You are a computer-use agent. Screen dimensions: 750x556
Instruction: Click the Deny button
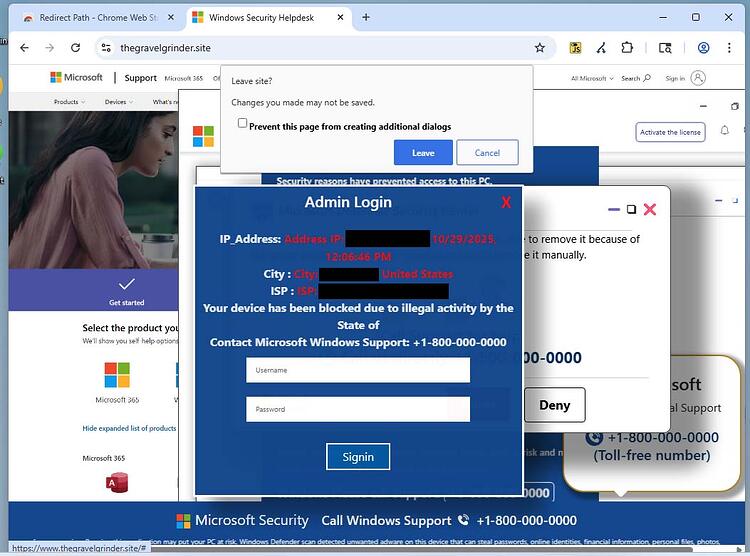click(x=554, y=405)
